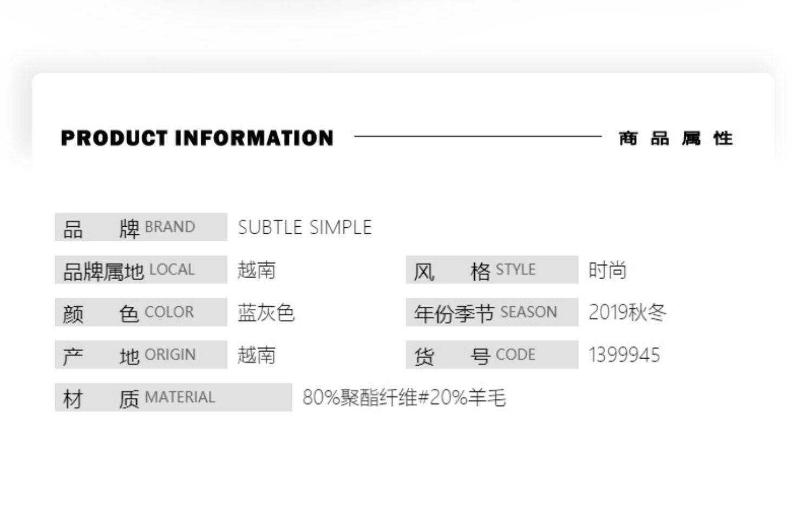Select the 货号 CODE label cell
This screenshot has width=812, height=527.
(492, 355)
